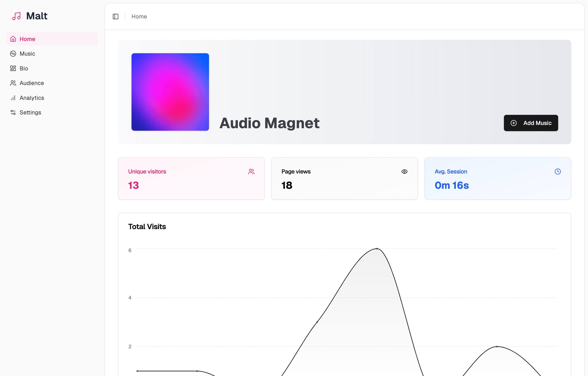Click the clock icon on Avg. Session card
The height and width of the screenshot is (376, 588).
pyautogui.click(x=557, y=171)
